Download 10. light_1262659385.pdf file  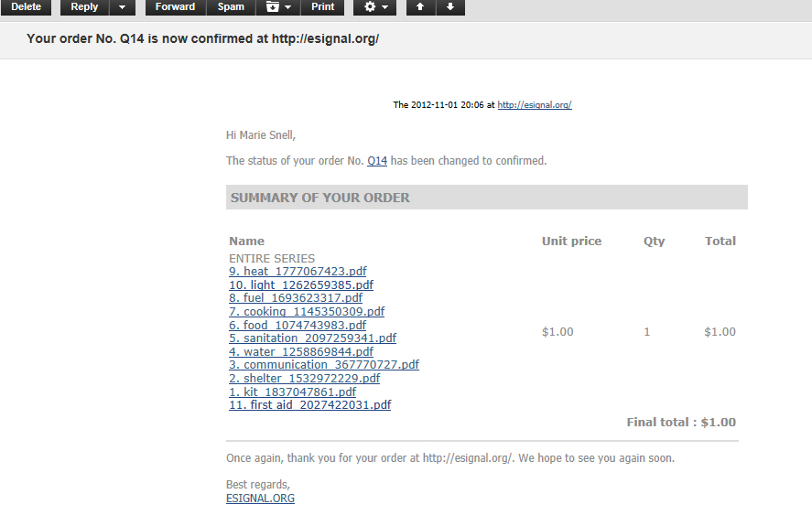(x=301, y=284)
